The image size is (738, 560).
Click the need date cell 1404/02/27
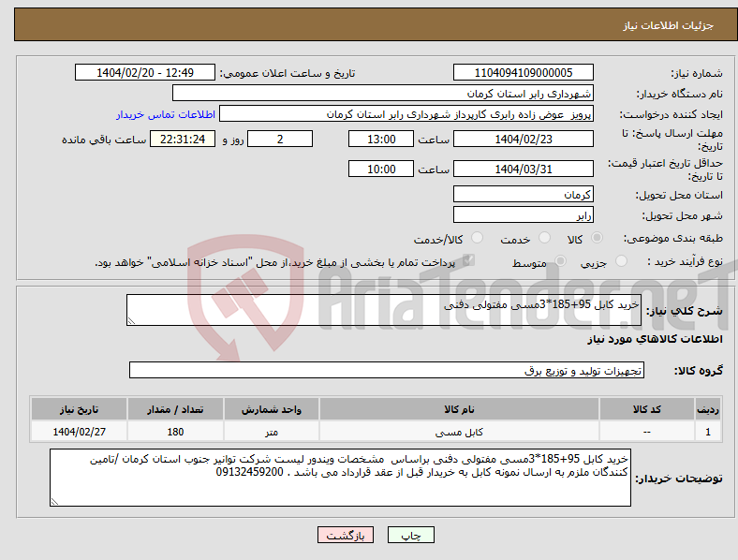click(x=79, y=432)
